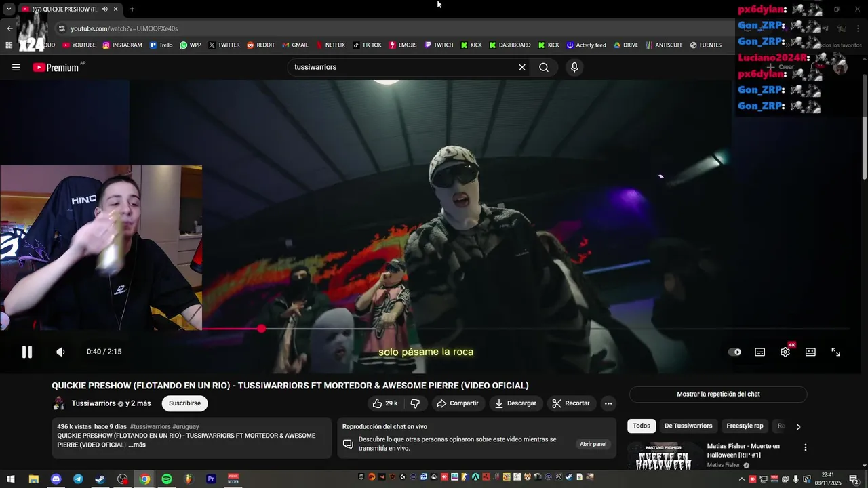Image resolution: width=868 pixels, height=488 pixels.
Task: Select the Todos filter chip
Action: (642, 426)
